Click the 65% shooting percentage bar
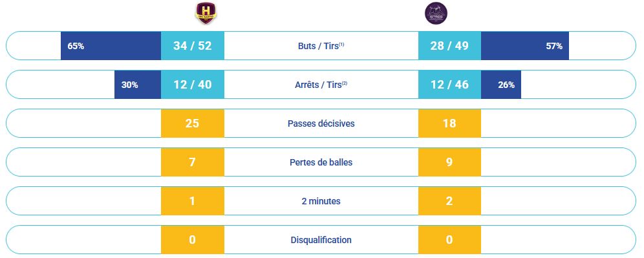This screenshot has height=258, width=644. pos(111,46)
